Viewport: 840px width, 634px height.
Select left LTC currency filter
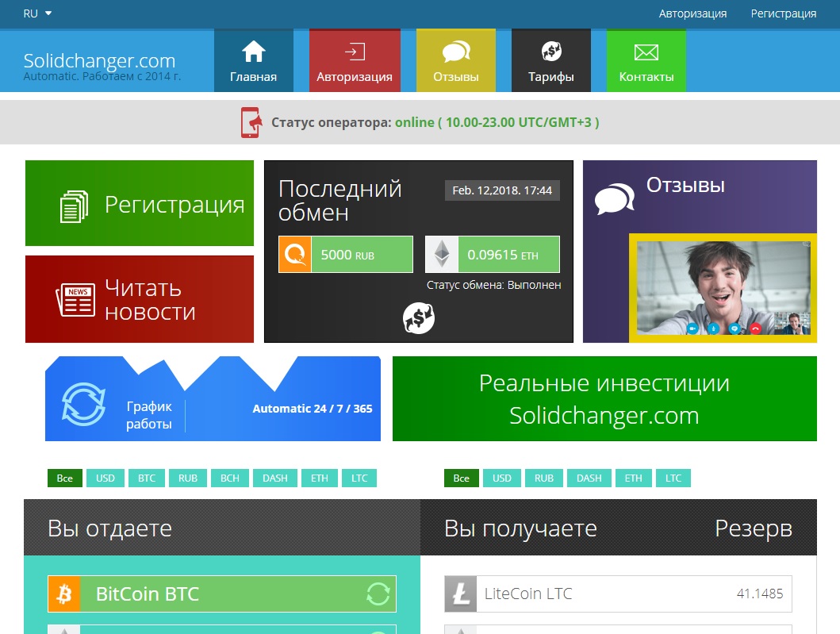[x=359, y=478]
